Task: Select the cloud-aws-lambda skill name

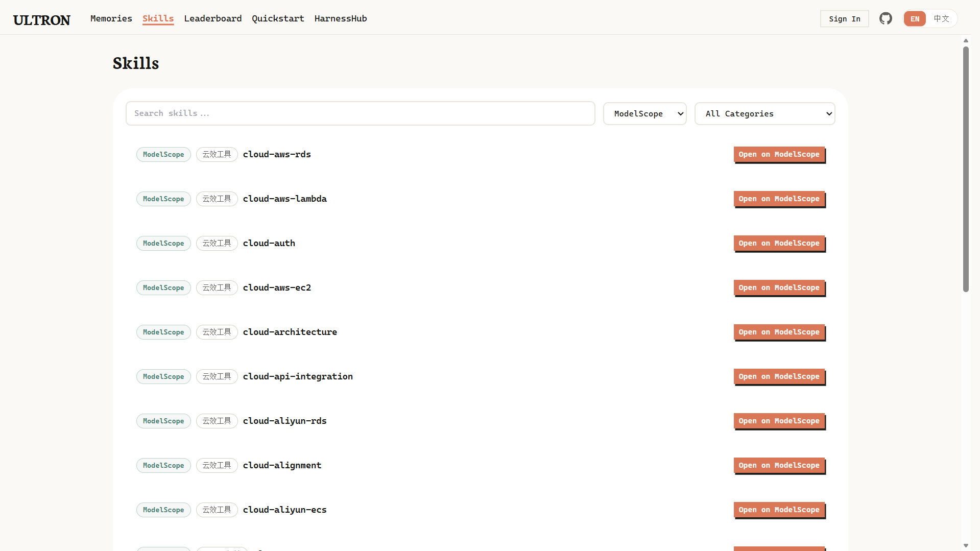Action: tap(285, 199)
